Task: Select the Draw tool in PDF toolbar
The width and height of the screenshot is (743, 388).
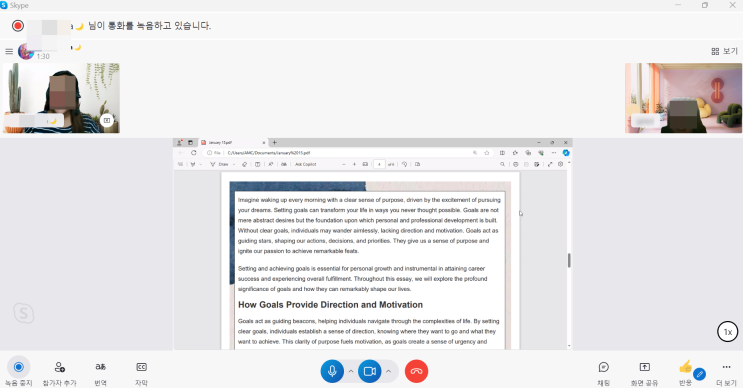Action: 219,164
